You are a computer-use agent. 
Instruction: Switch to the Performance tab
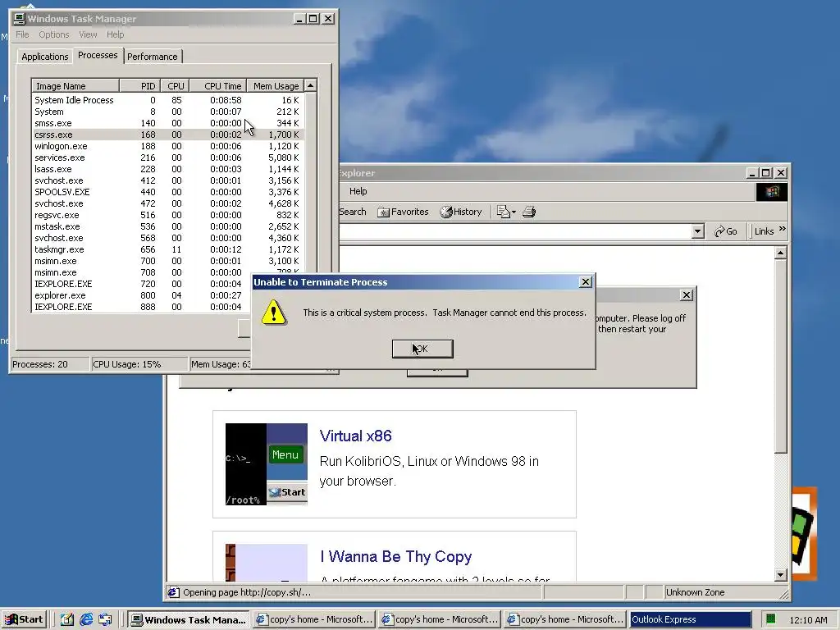click(x=152, y=57)
